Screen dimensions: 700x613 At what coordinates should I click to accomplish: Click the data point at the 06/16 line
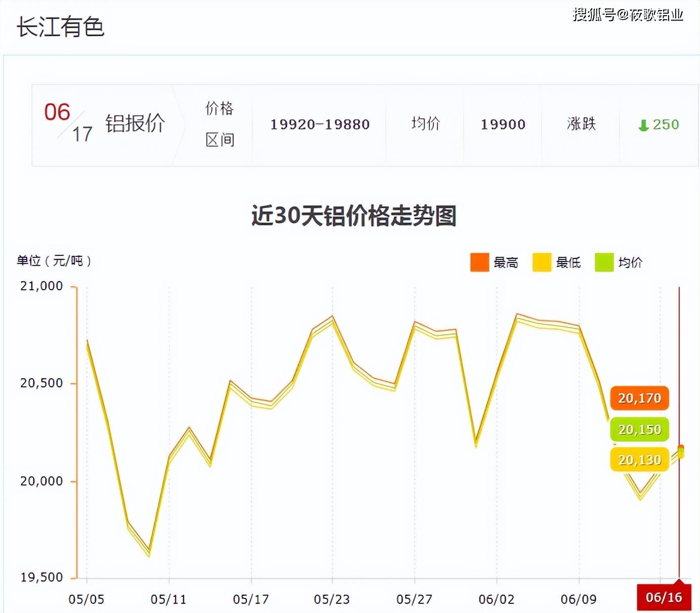point(681,451)
